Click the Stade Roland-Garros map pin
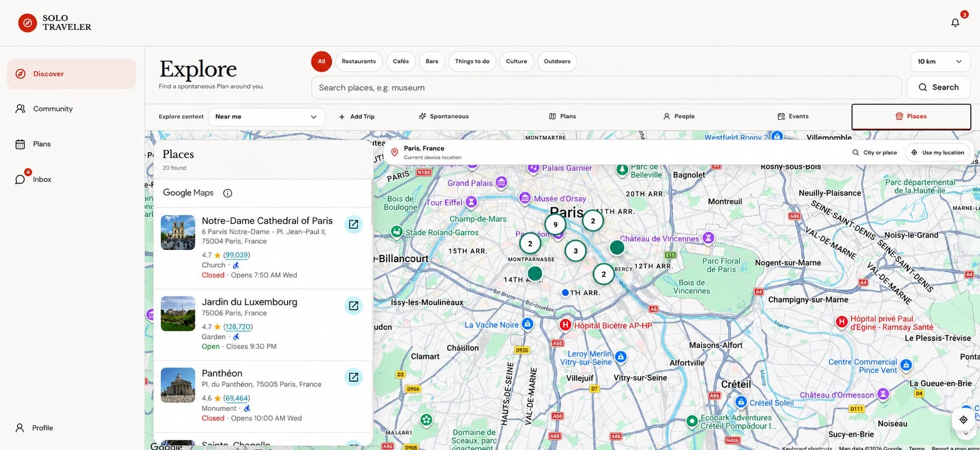 (x=397, y=231)
